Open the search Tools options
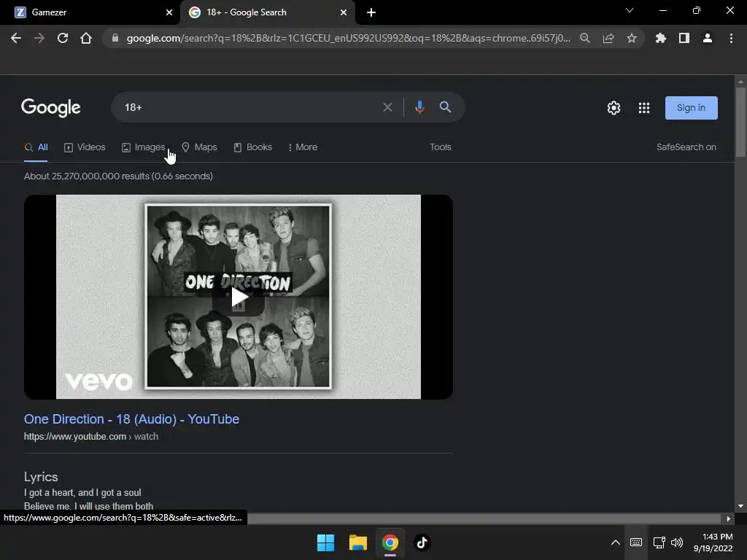This screenshot has height=560, width=747. [x=440, y=147]
